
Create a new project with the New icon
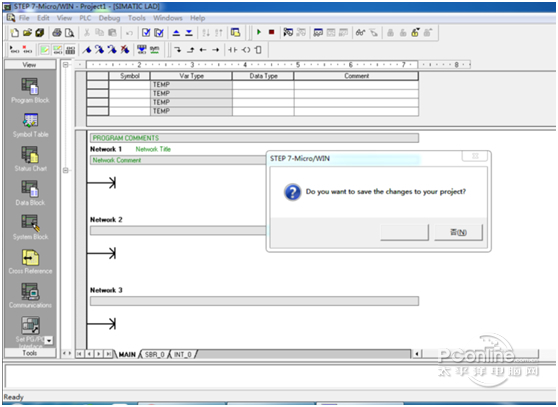(15, 33)
